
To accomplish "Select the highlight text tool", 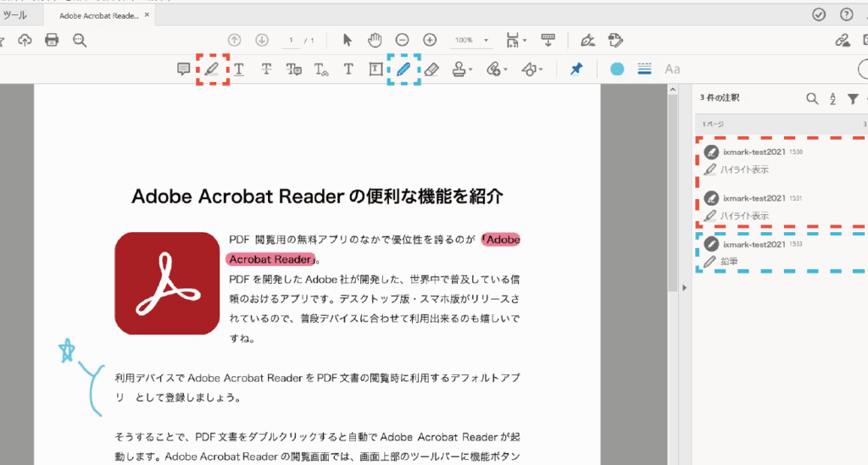I will [211, 69].
